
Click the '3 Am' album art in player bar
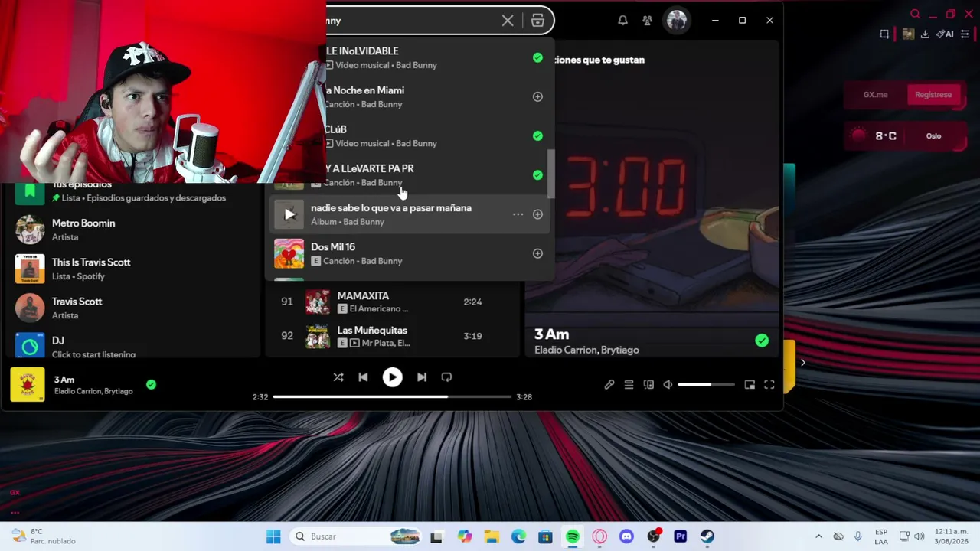click(28, 384)
